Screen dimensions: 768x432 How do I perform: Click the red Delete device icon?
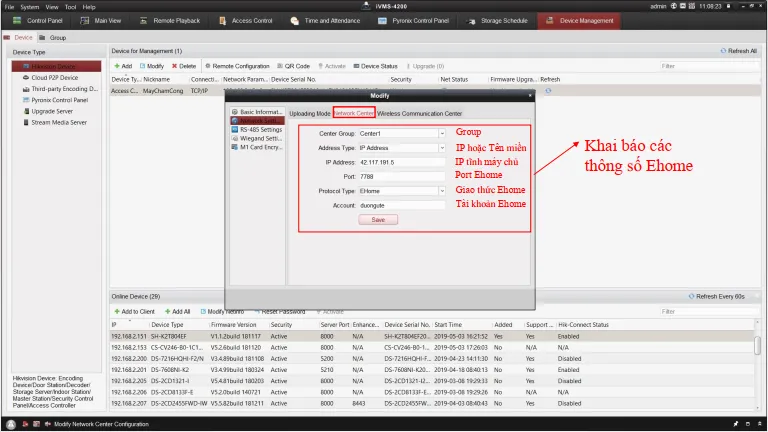175,66
